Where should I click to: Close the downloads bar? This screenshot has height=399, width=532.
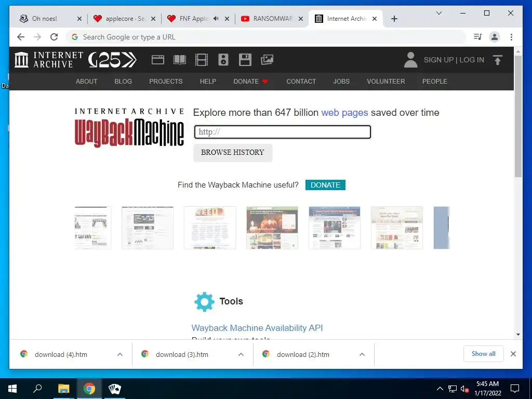(x=513, y=354)
